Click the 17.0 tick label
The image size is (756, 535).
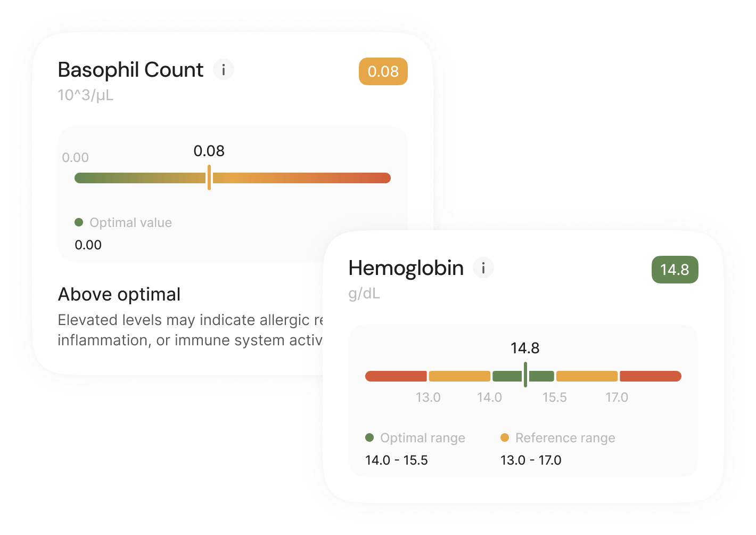(617, 398)
